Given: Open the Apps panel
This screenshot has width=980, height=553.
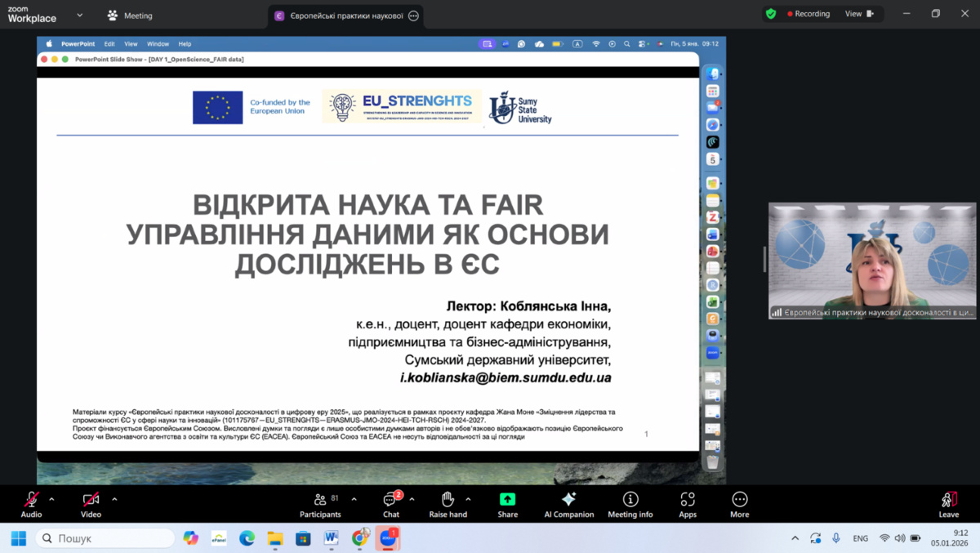Looking at the screenshot, I should (x=688, y=503).
